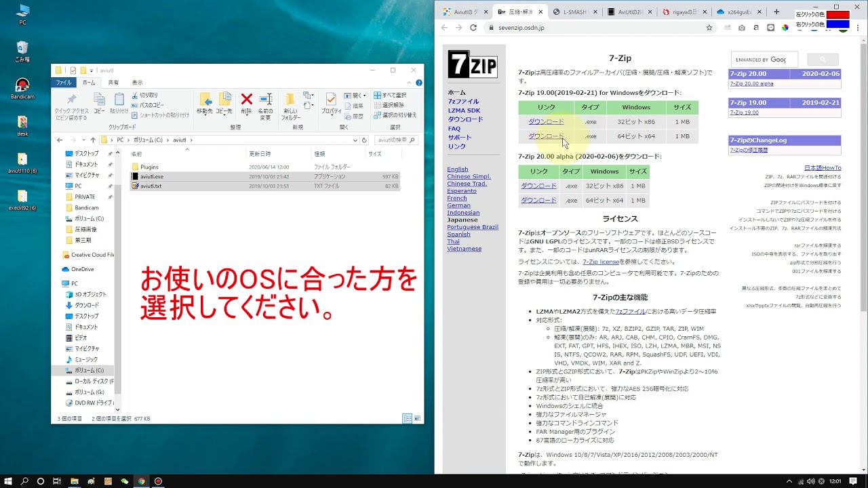Open the File (ファイル) tab in Explorer
The width and height of the screenshot is (868, 488).
64,83
